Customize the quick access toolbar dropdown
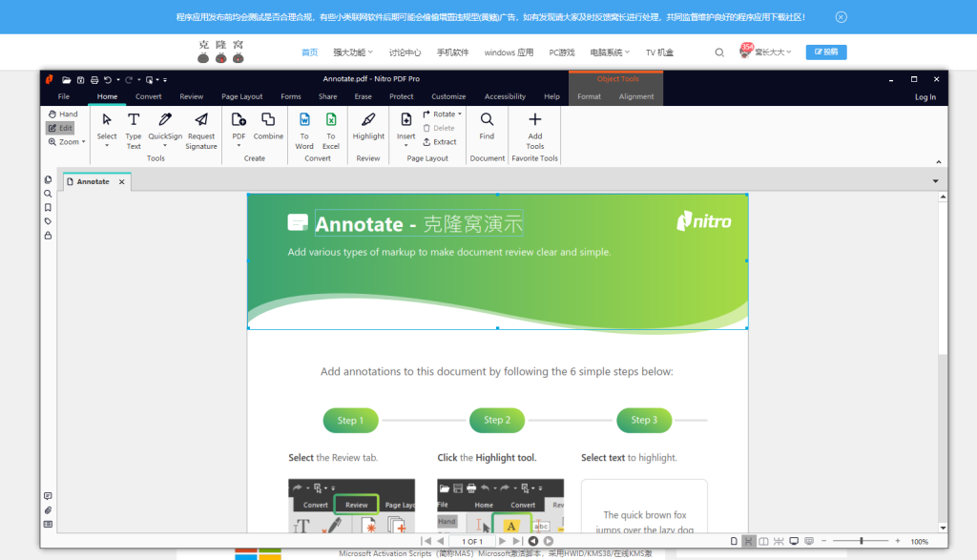This screenshot has width=977, height=560. [165, 80]
